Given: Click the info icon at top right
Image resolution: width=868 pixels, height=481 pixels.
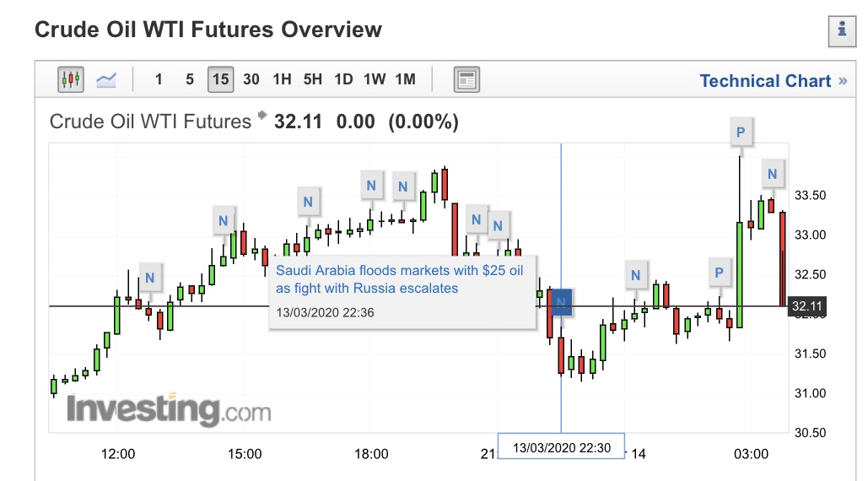Looking at the screenshot, I should (842, 30).
